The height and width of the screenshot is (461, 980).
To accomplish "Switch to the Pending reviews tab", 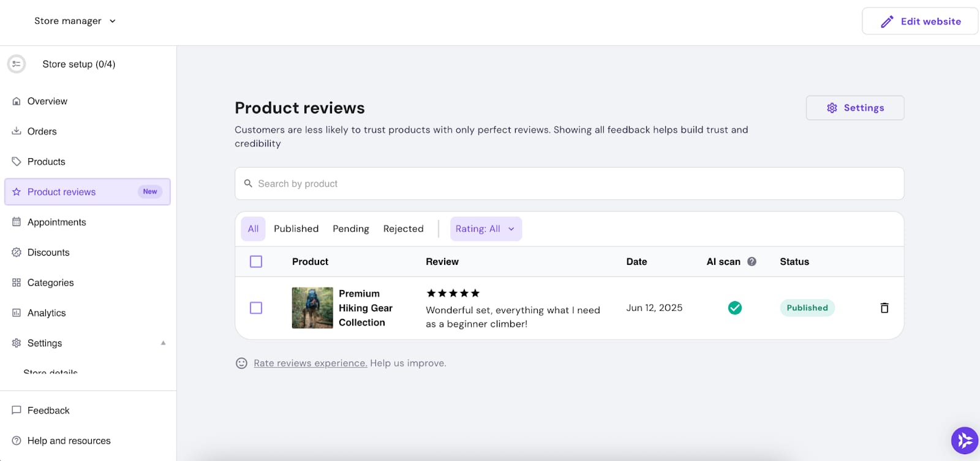I will [350, 229].
